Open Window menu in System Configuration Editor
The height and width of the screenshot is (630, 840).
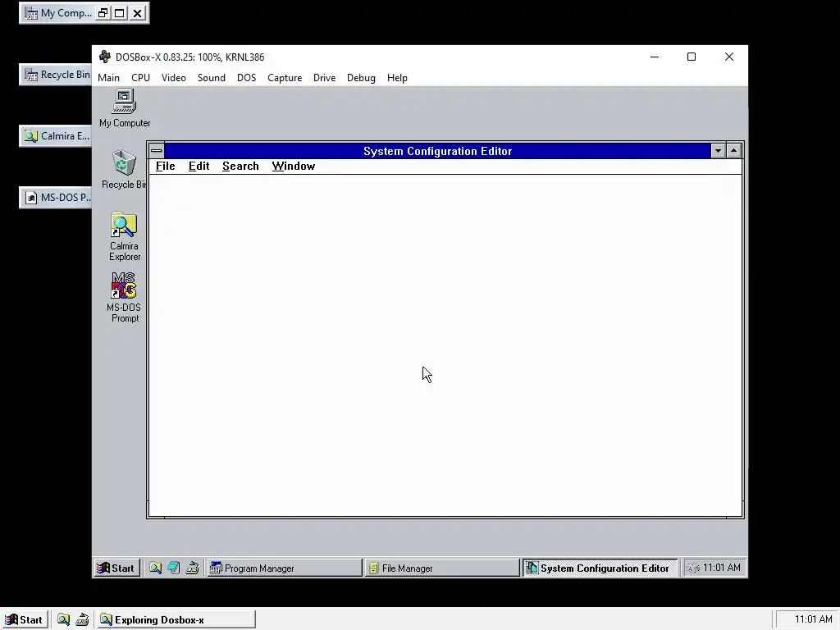293,166
